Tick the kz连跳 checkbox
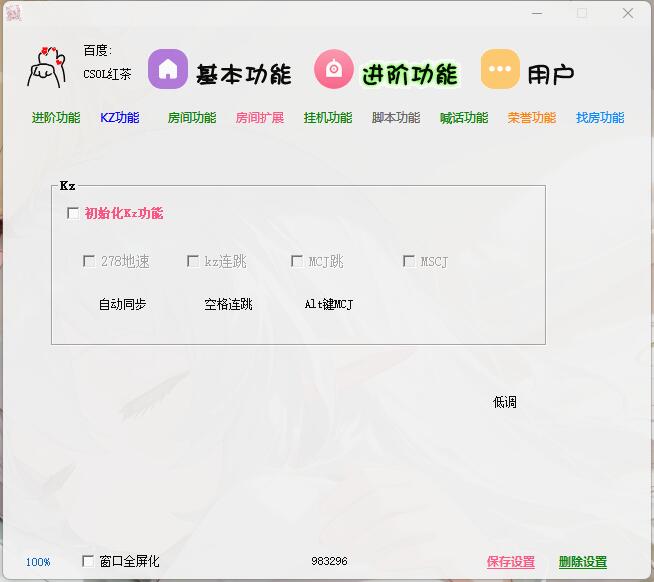Screen dimensions: 654x582 coord(193,261)
